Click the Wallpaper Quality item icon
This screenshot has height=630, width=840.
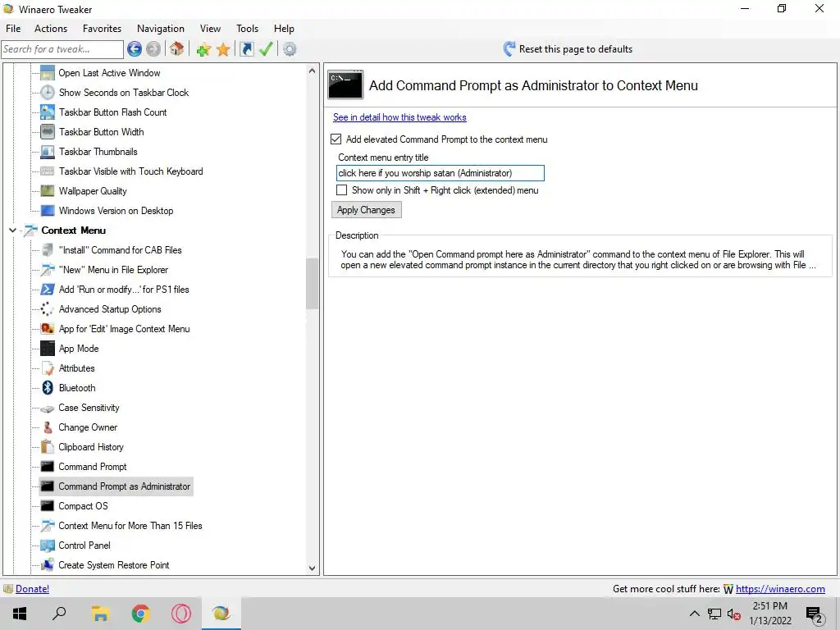coord(48,190)
